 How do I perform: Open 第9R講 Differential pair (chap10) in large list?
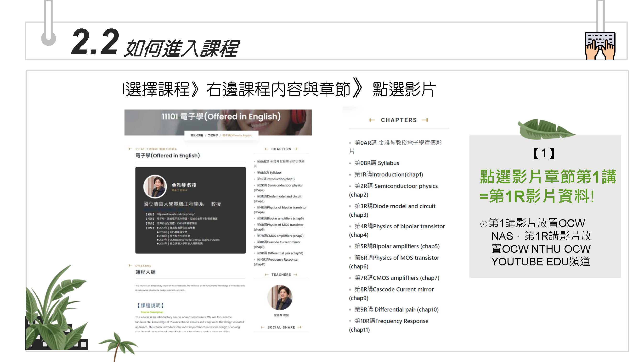[396, 310]
